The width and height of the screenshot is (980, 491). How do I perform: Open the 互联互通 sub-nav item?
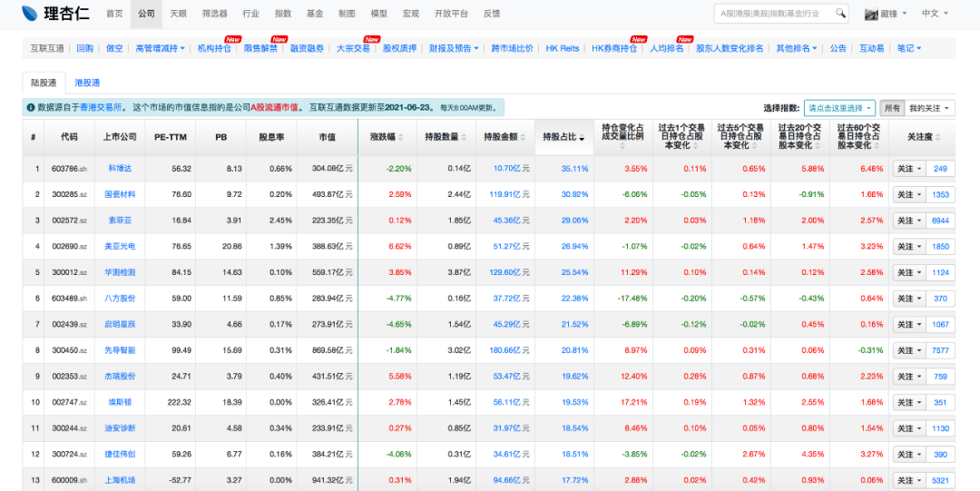pyautogui.click(x=47, y=48)
